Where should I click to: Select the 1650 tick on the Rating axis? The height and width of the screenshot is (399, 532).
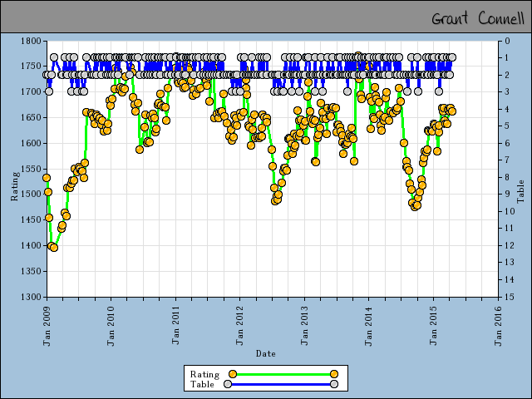31,118
